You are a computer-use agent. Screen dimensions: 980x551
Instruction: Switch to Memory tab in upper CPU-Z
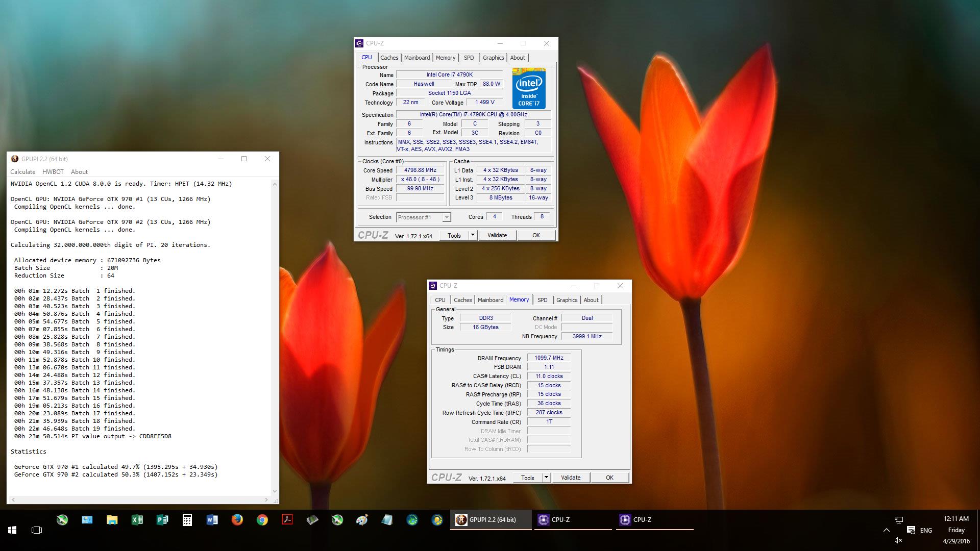point(446,58)
